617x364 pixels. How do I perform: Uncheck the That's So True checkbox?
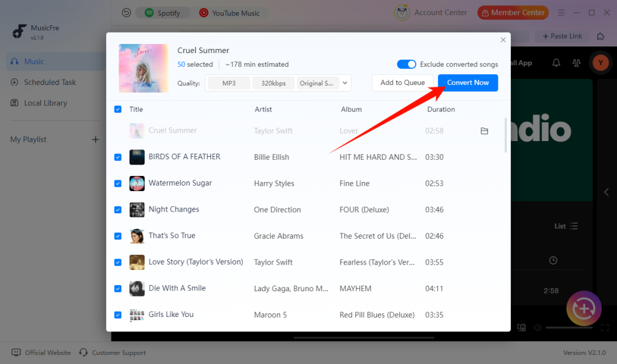117,236
